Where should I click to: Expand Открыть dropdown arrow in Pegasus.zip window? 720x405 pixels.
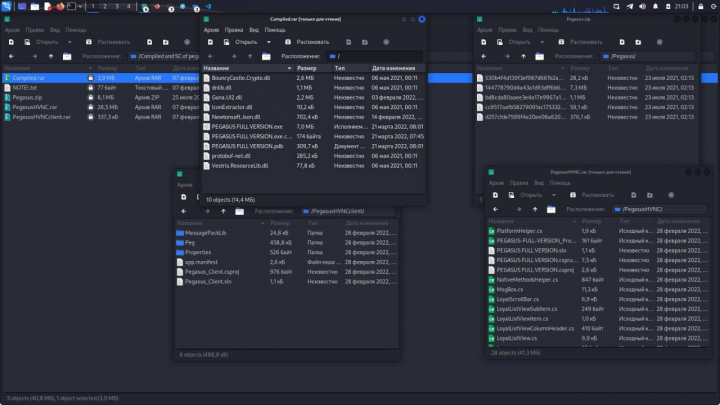click(x=542, y=42)
